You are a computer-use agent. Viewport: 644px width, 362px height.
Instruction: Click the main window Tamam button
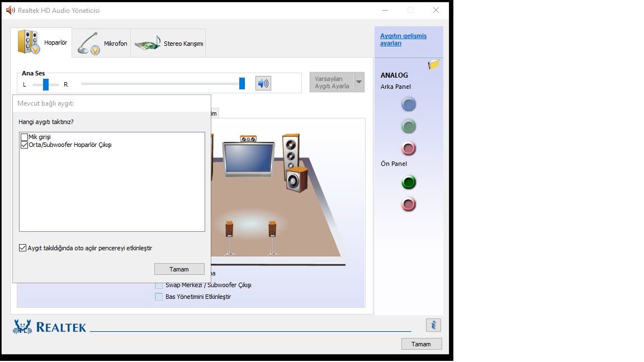click(422, 344)
